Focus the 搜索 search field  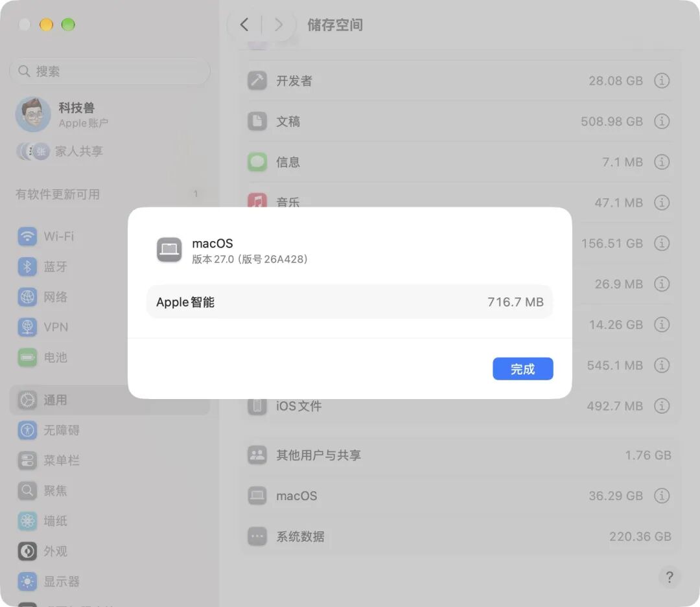click(x=110, y=71)
